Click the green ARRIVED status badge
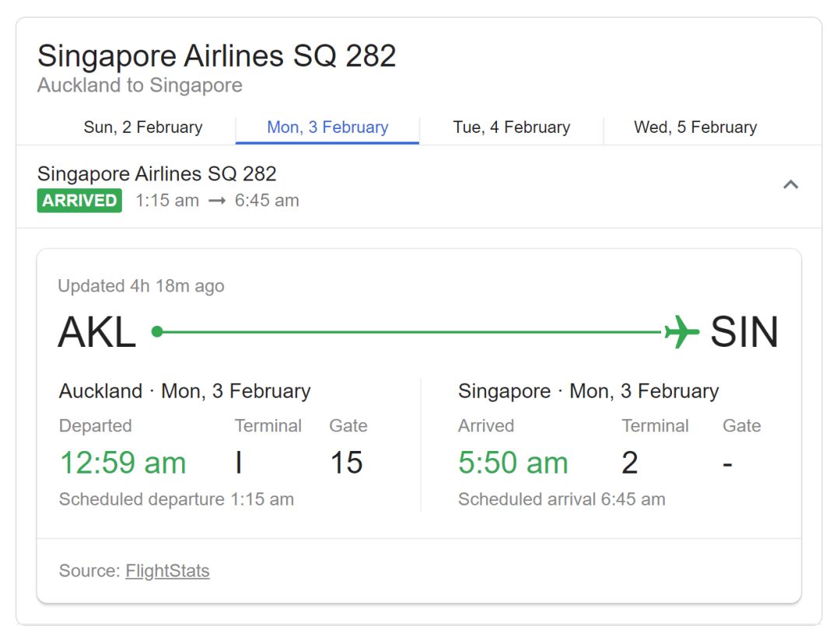This screenshot has width=840, height=633. click(79, 201)
